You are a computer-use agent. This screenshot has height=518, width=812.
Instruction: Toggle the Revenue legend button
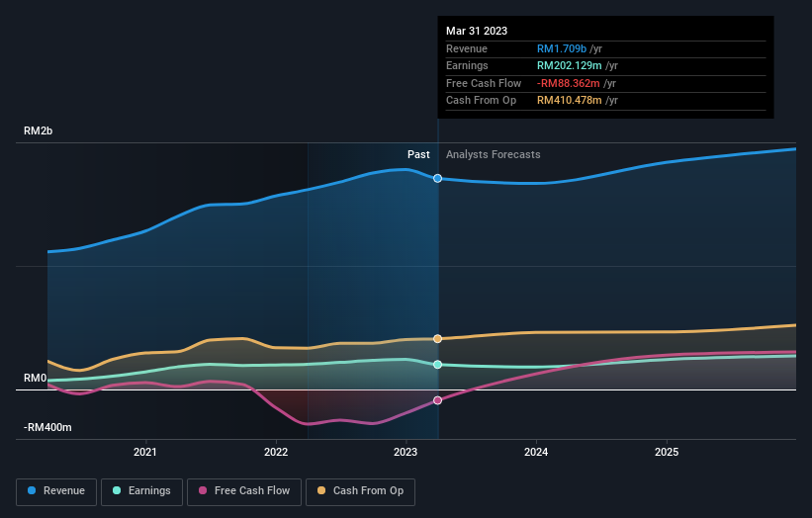(x=56, y=491)
